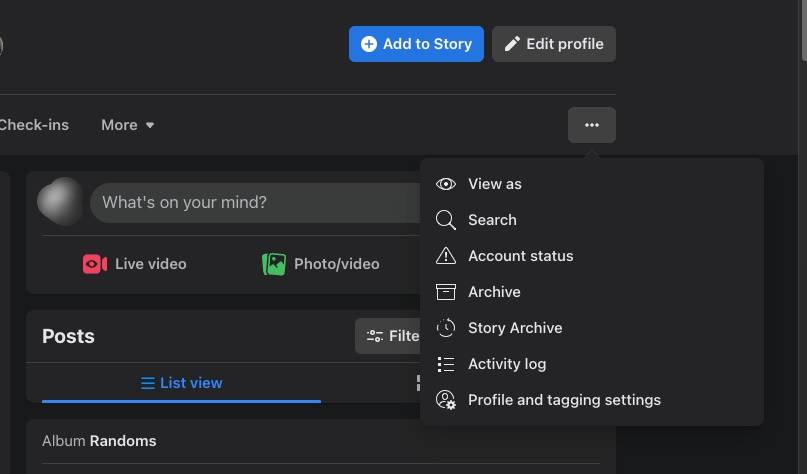Expand the More dropdown in profile navigation

tap(128, 125)
